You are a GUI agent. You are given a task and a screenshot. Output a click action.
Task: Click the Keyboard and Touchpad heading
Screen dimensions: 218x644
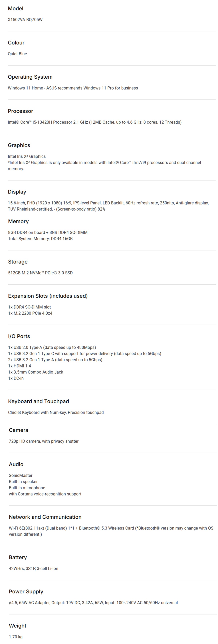pyautogui.click(x=39, y=402)
